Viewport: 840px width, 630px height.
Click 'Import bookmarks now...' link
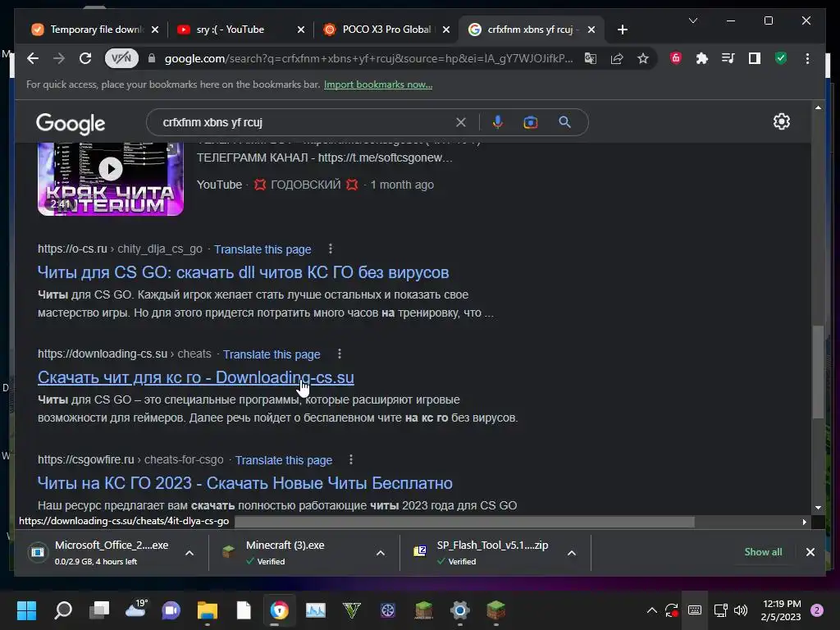coord(378,84)
